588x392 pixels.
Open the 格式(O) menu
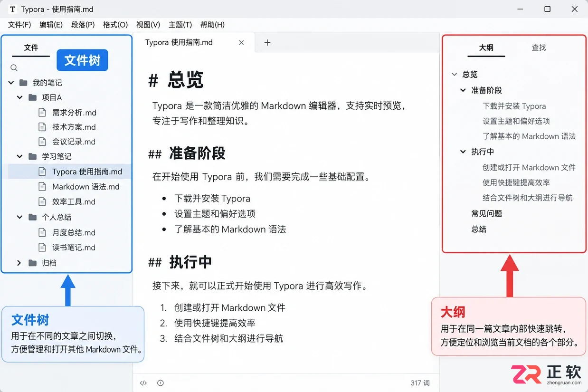(x=115, y=25)
